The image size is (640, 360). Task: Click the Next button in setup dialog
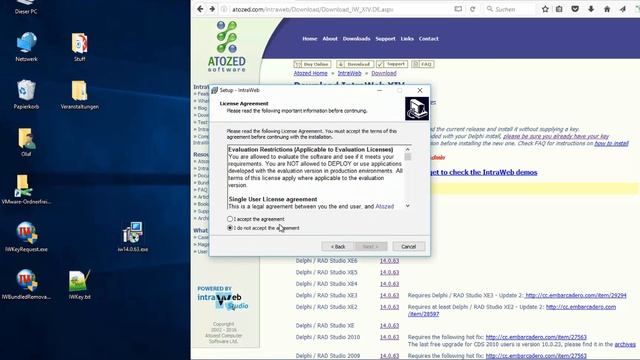pyautogui.click(x=371, y=247)
